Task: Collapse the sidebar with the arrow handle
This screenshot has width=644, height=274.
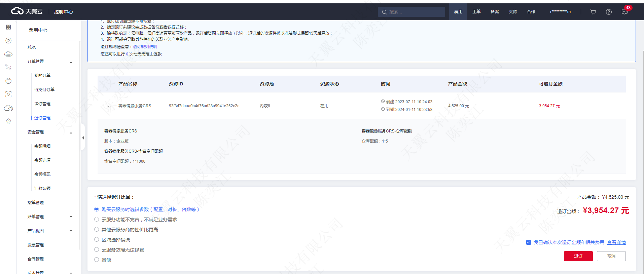Action: 83,138
